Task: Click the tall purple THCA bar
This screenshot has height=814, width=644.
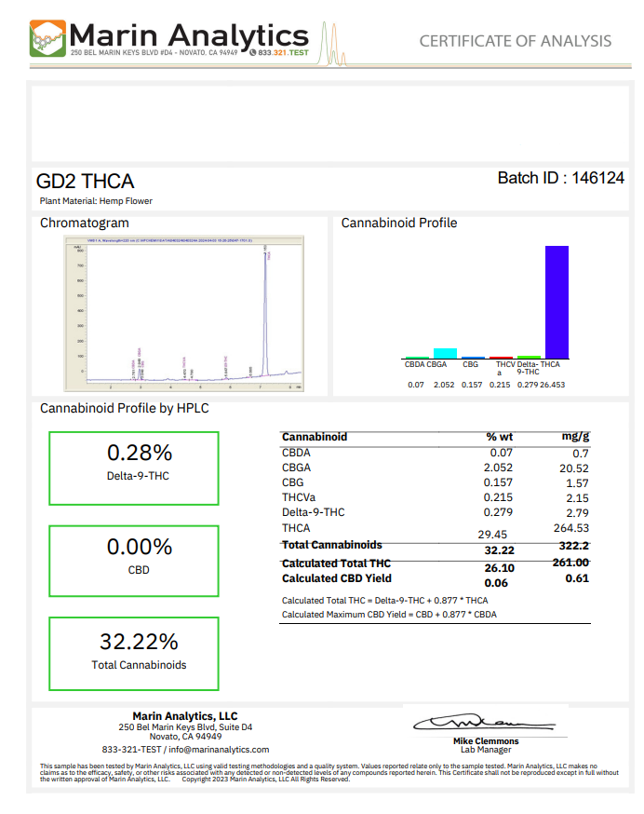Action: coord(557,302)
